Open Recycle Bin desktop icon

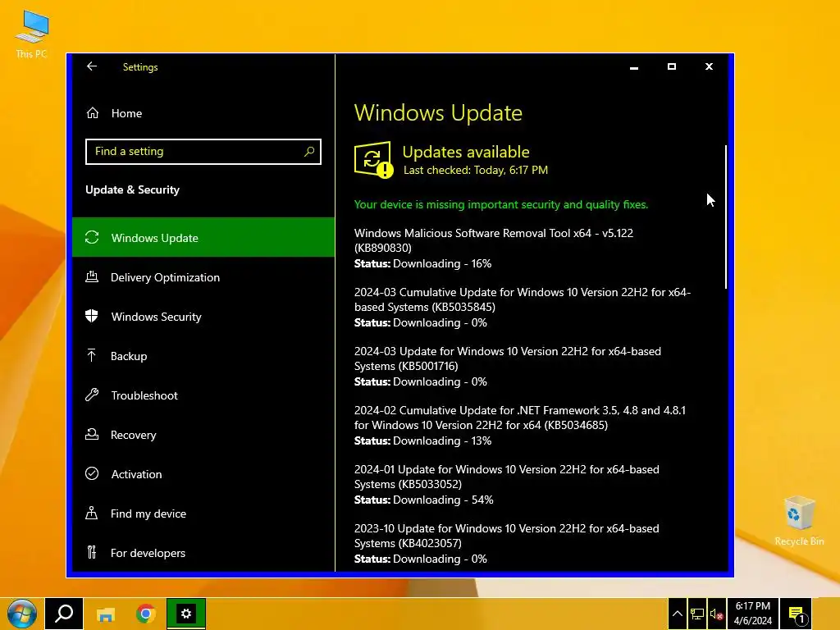coord(799,521)
